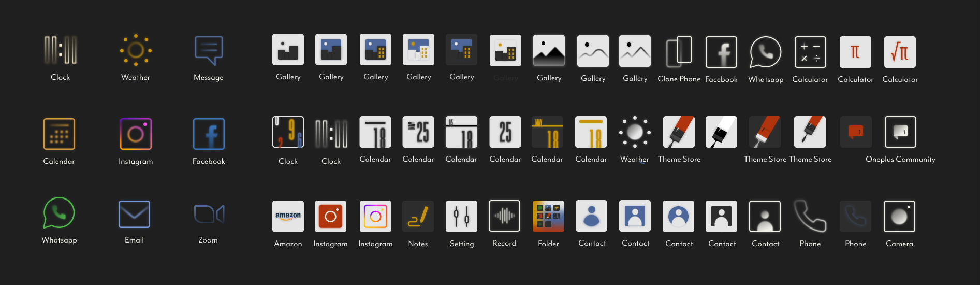This screenshot has height=285, width=980.
Task: Pick Contact icon with black square frame
Action: 722,216
